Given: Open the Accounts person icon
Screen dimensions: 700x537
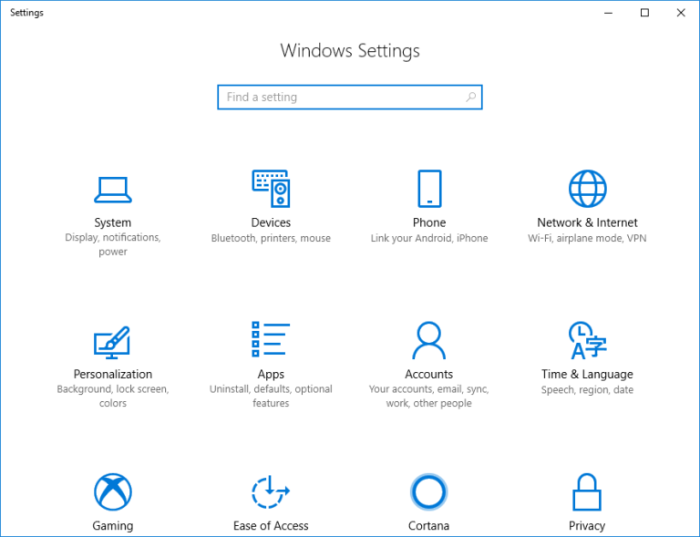Looking at the screenshot, I should coord(429,340).
